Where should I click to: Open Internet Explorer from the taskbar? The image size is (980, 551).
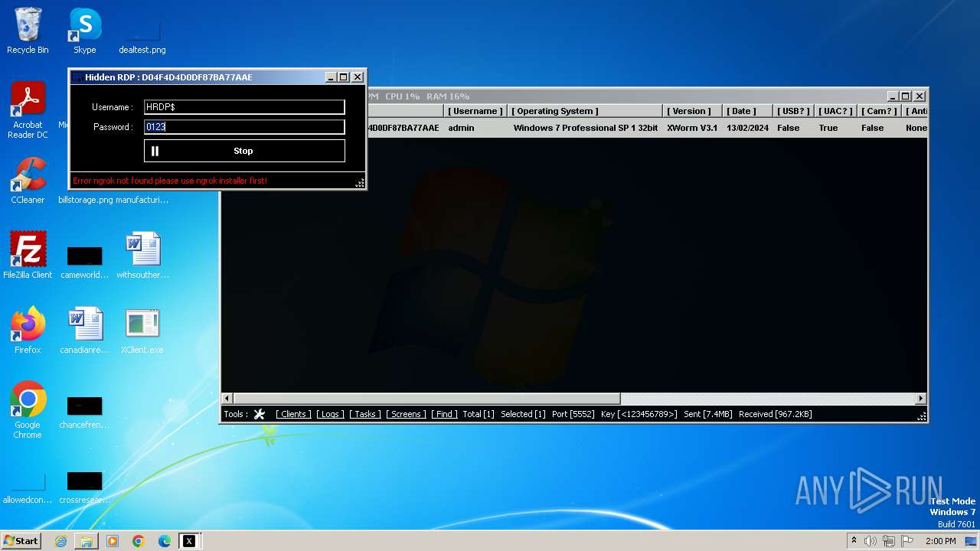pos(60,541)
